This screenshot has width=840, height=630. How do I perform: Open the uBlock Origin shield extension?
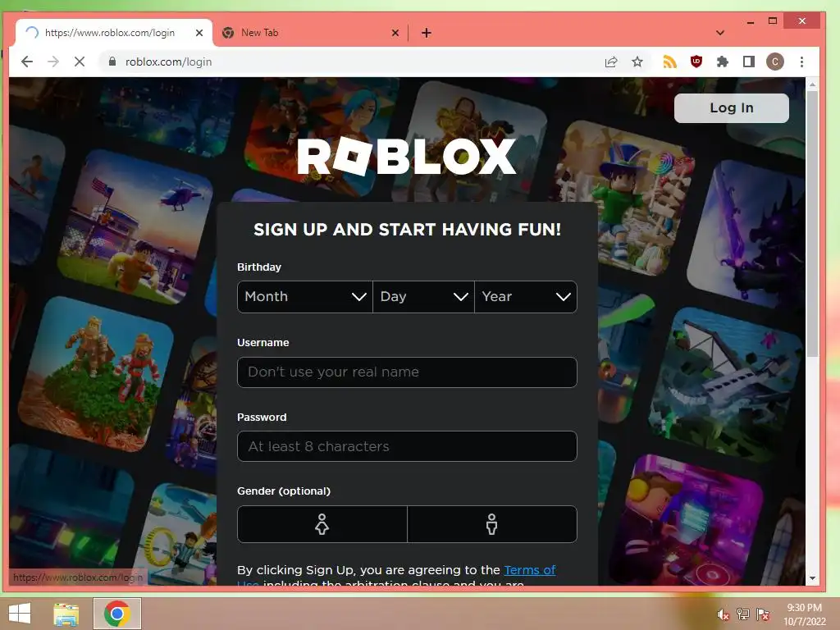click(x=696, y=62)
